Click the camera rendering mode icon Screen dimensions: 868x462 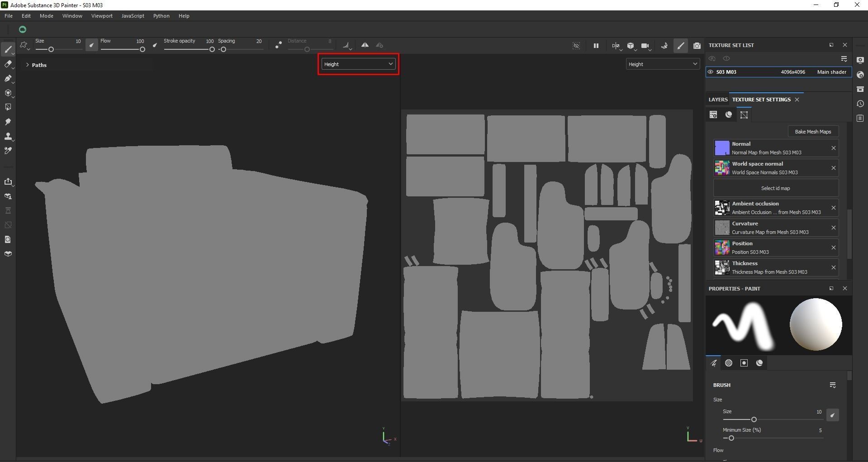click(697, 46)
